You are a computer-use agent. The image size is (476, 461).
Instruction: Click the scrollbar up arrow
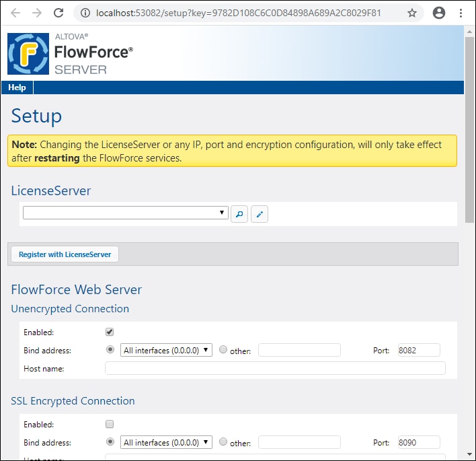(469, 32)
